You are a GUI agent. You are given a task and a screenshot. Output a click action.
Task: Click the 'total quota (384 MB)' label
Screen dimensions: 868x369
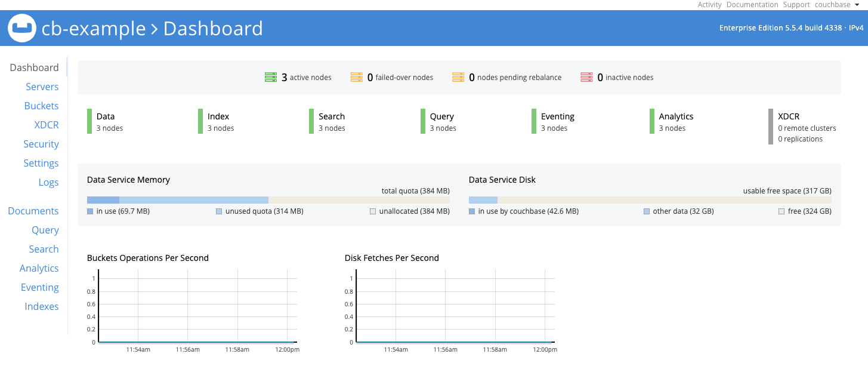click(416, 191)
